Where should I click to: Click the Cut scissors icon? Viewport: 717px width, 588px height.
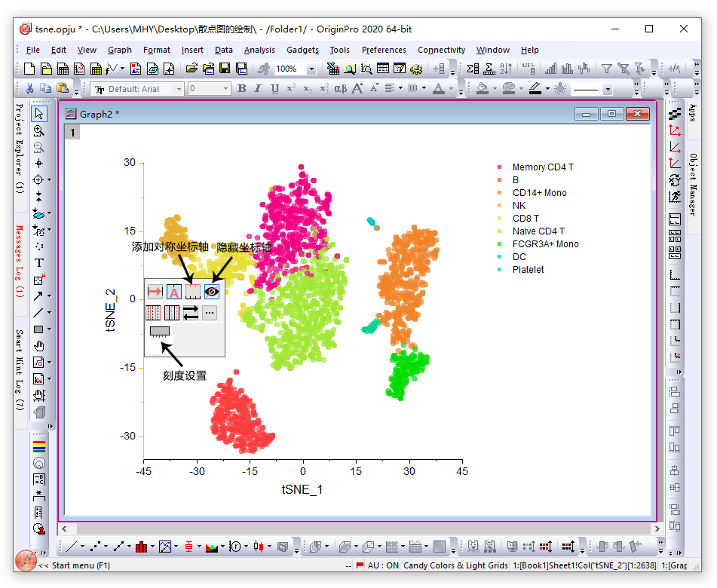coord(29,88)
